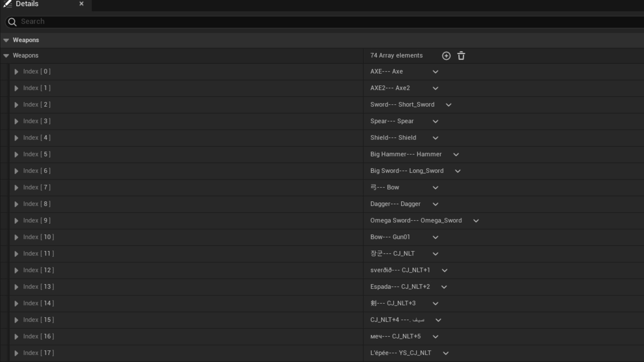The width and height of the screenshot is (644, 362).
Task: Expand Index [ 5 ] row
Action: (x=16, y=155)
